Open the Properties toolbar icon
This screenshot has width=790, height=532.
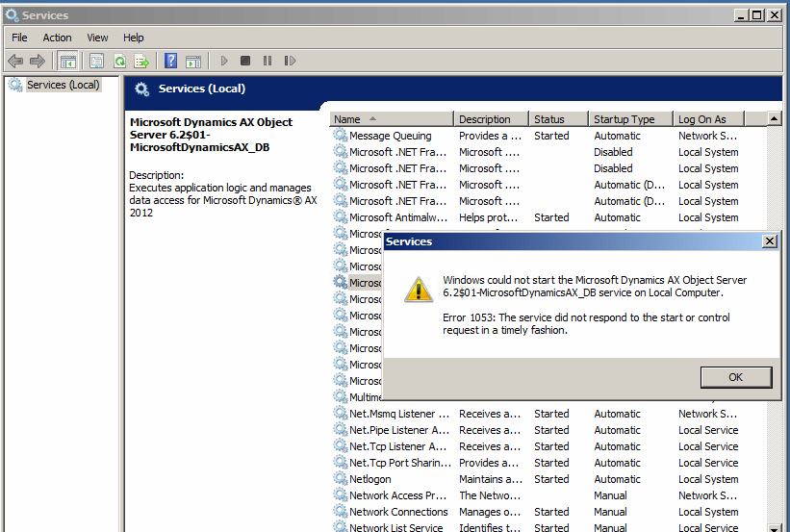click(x=96, y=61)
